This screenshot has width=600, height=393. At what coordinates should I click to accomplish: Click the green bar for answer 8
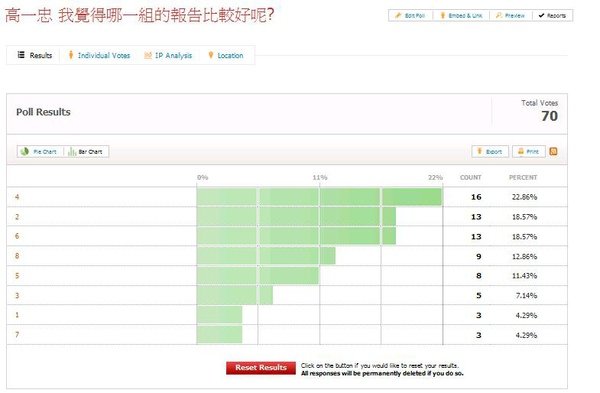tap(266, 256)
